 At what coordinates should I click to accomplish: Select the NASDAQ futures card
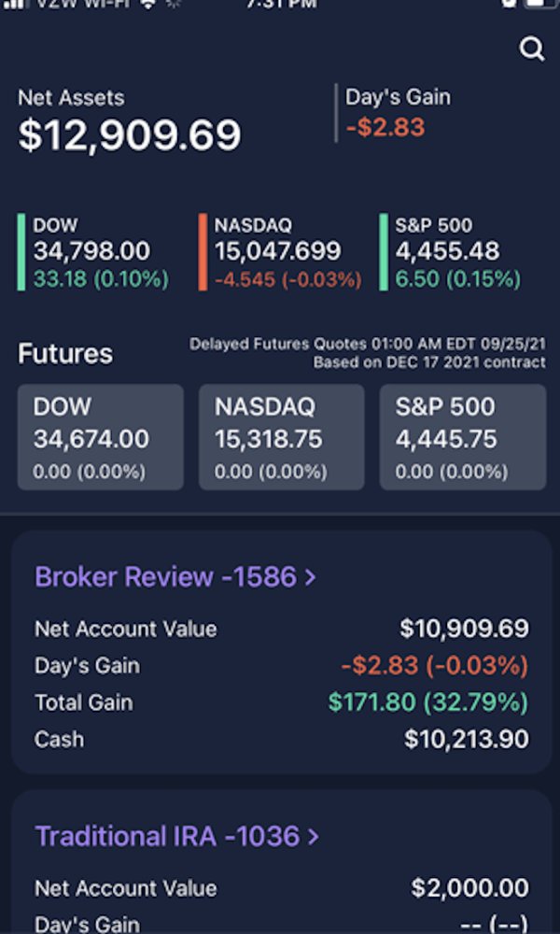281,437
